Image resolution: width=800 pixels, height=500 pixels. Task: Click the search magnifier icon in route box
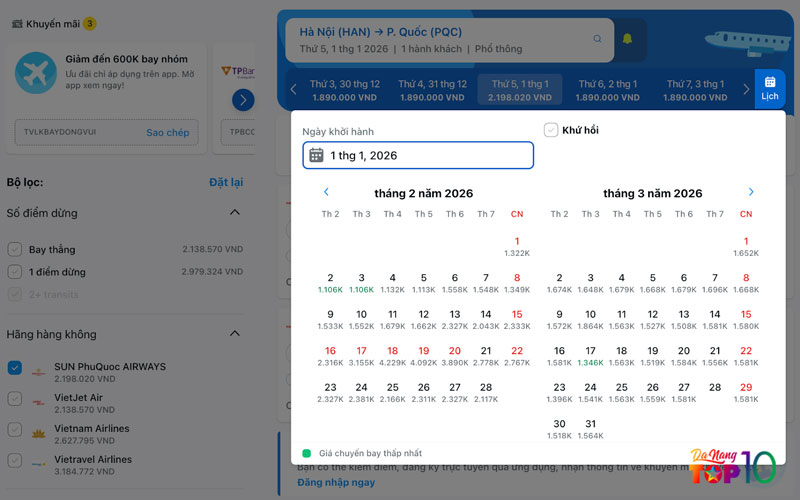click(x=597, y=39)
